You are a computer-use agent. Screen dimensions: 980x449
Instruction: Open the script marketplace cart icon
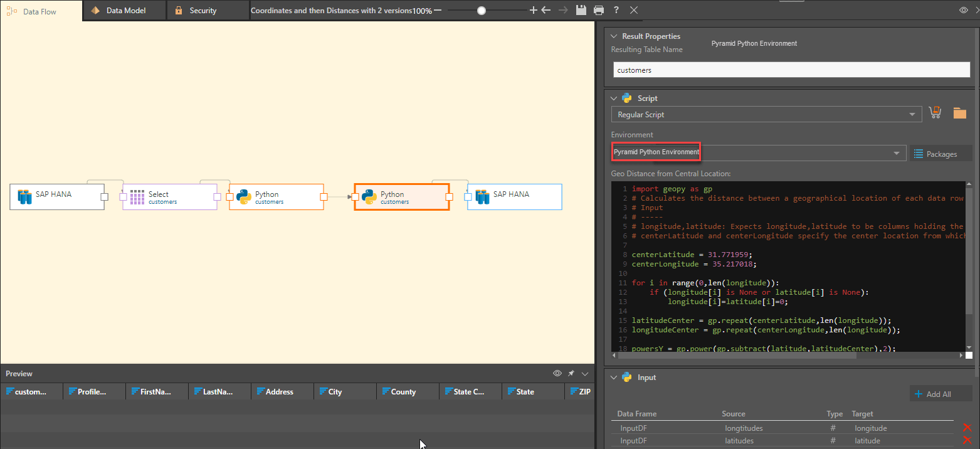tap(935, 113)
